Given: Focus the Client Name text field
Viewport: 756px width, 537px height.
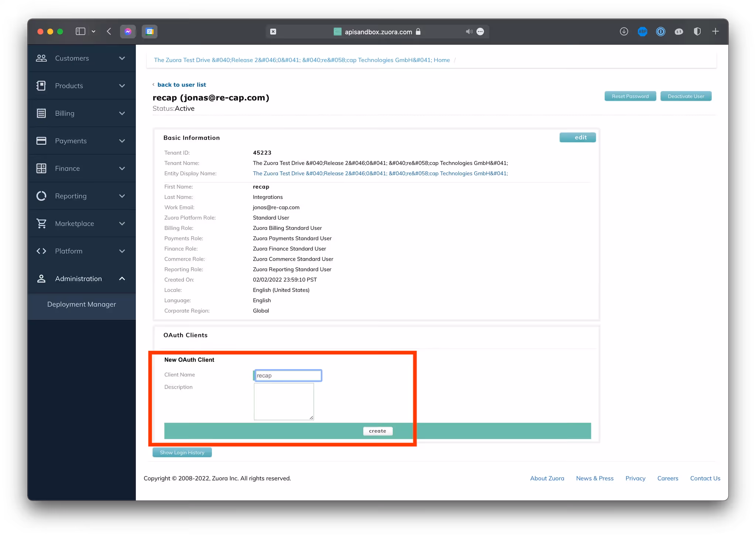Looking at the screenshot, I should (x=288, y=376).
